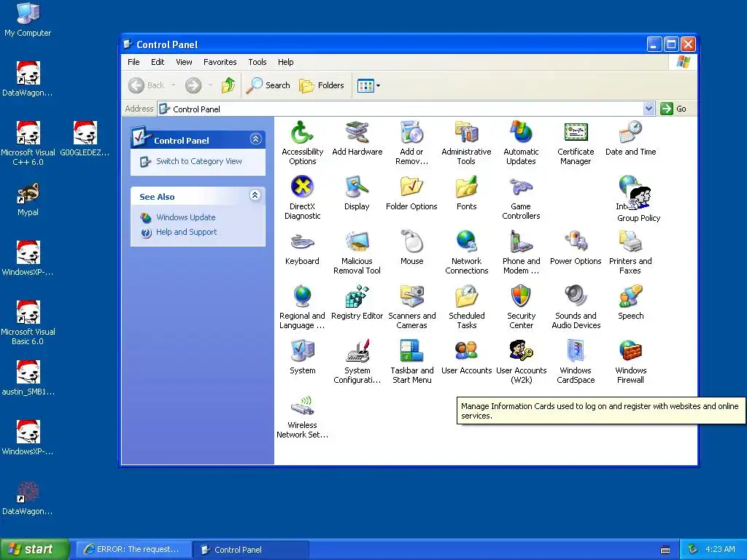Open System properties icon
The image size is (747, 560).
(302, 351)
